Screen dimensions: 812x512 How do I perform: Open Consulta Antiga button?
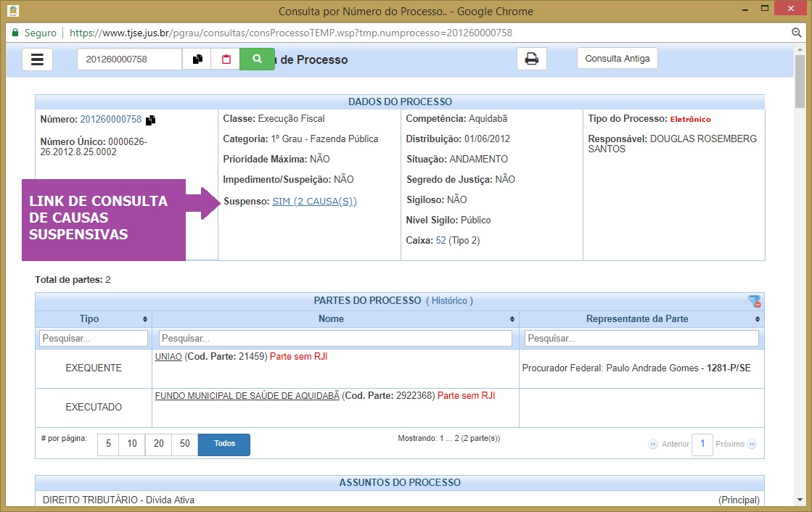[x=617, y=59]
